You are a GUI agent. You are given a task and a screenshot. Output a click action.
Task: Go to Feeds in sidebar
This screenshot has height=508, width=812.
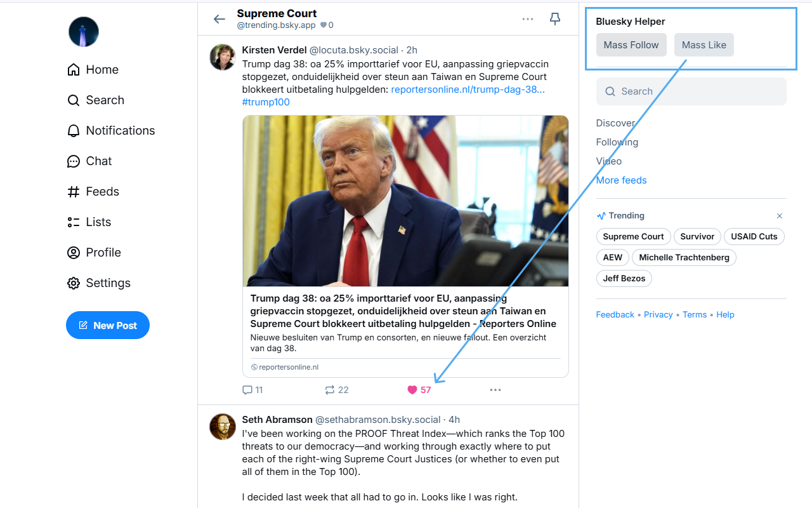tap(93, 191)
